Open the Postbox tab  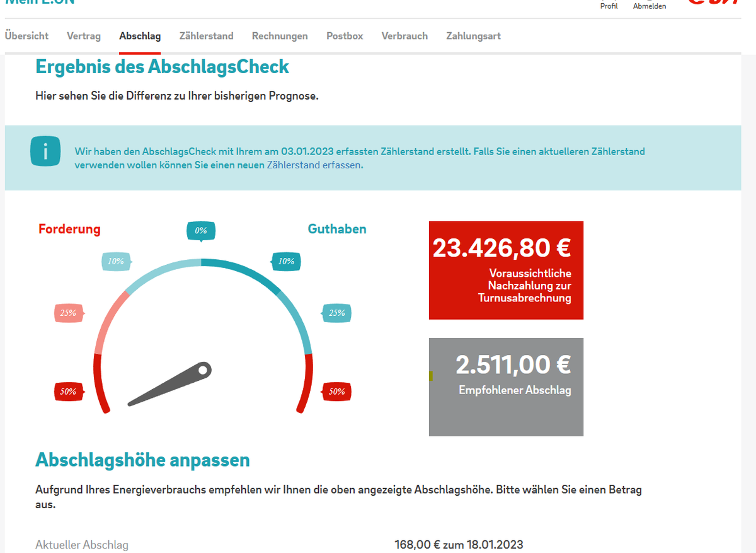[x=345, y=36]
